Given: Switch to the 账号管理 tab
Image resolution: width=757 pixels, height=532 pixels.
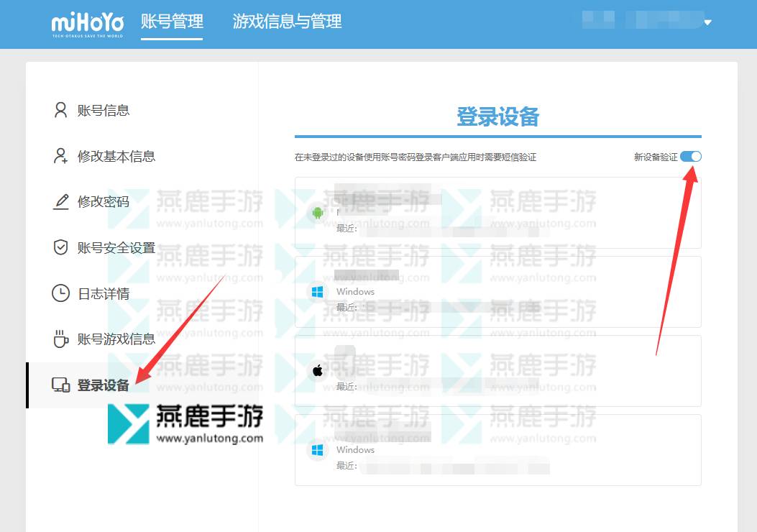Looking at the screenshot, I should [x=172, y=22].
